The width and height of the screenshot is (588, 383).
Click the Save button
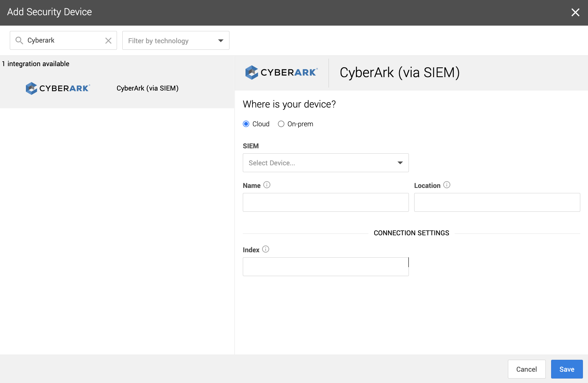pyautogui.click(x=567, y=369)
